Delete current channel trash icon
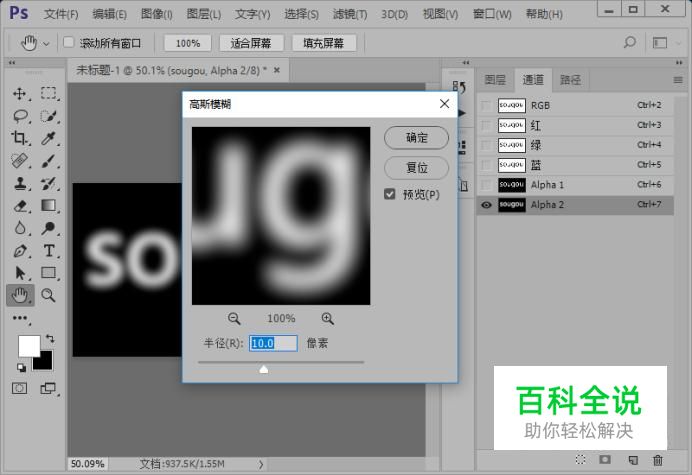Viewport: 692px width, 475px height. click(x=658, y=460)
